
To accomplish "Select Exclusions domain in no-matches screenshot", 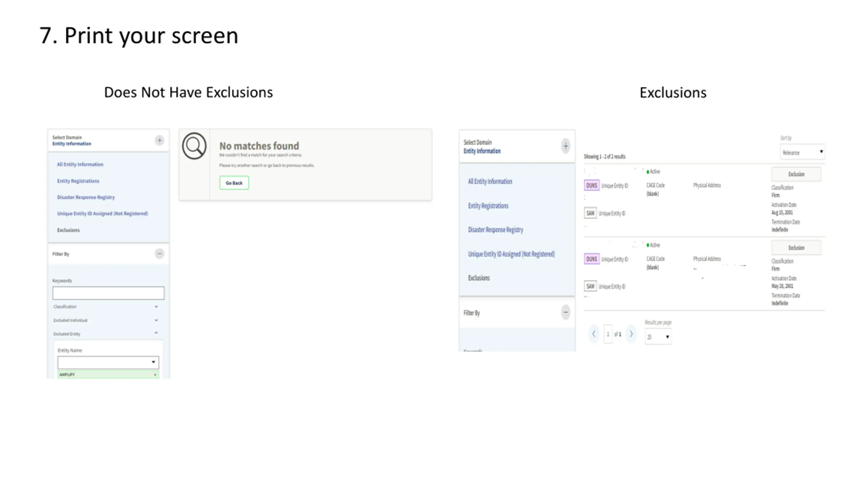I will pos(68,230).
